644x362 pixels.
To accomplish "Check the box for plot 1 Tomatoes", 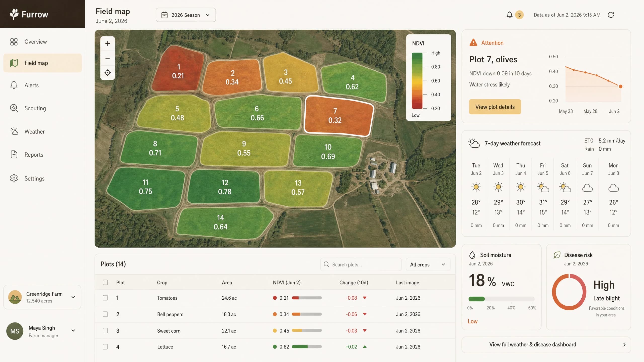I will tap(105, 298).
